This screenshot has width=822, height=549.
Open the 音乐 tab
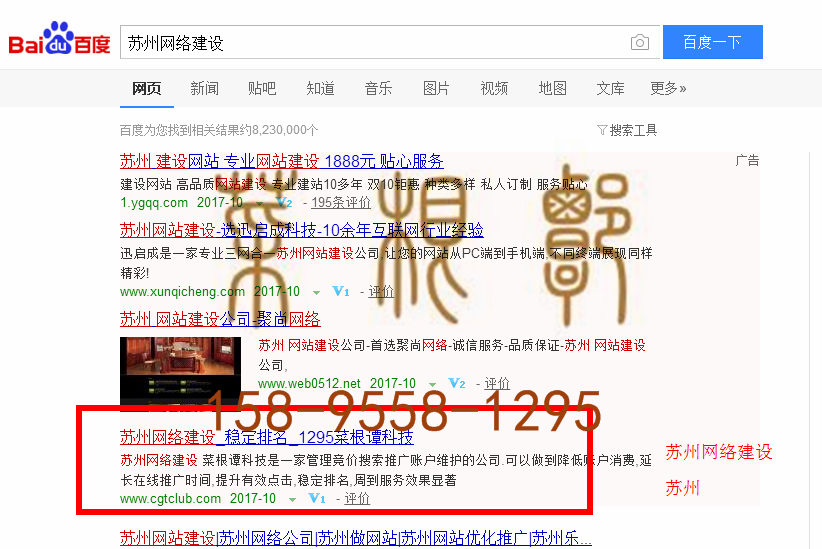click(378, 88)
